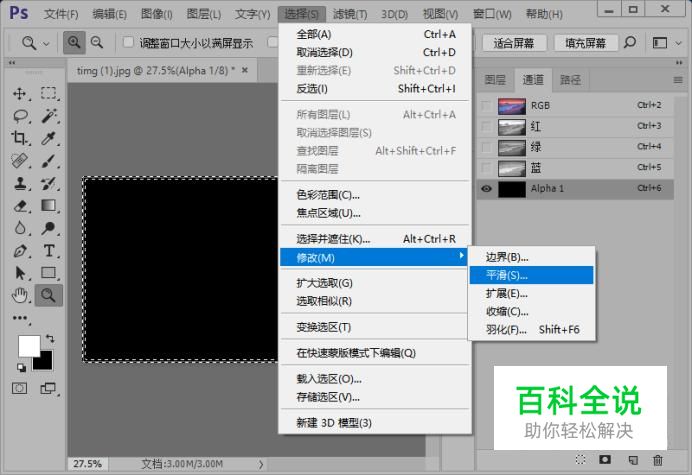The width and height of the screenshot is (692, 475).
Task: Select the History Brush tool
Action: [x=49, y=183]
